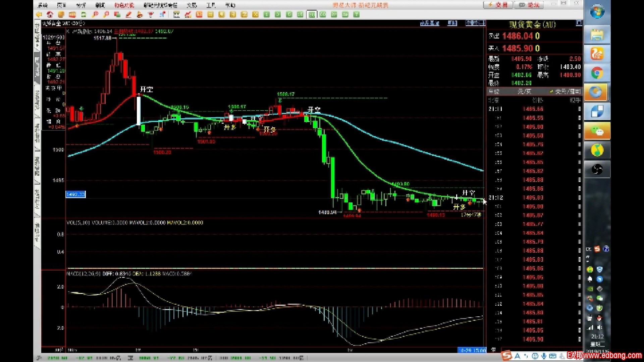Viewport: 644px width, 362px height.
Task: Click the green refresh arrows toolbar icon
Action: pyautogui.click(x=84, y=14)
